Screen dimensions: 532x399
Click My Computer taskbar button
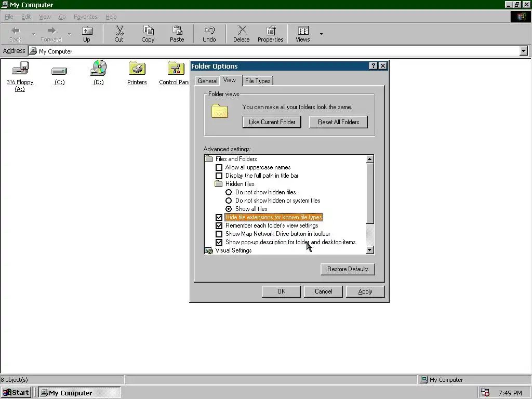tap(79, 393)
